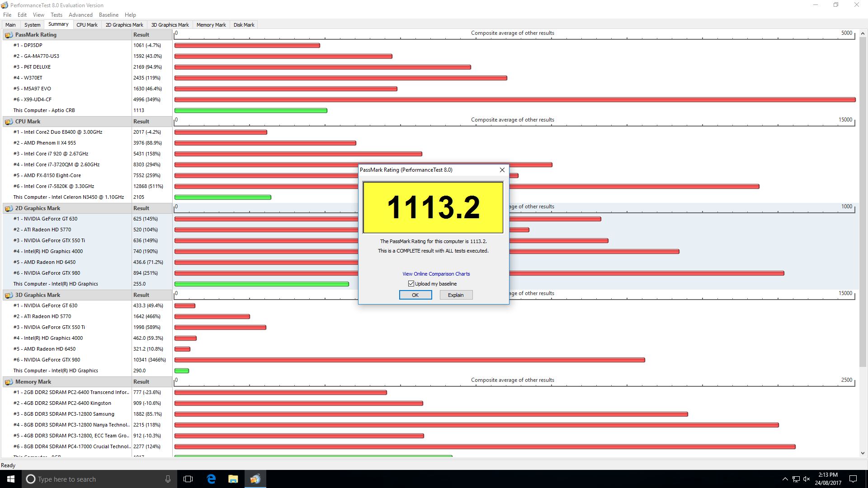Click the microphone icon in search box
This screenshot has width=868, height=488.
pos(168,479)
